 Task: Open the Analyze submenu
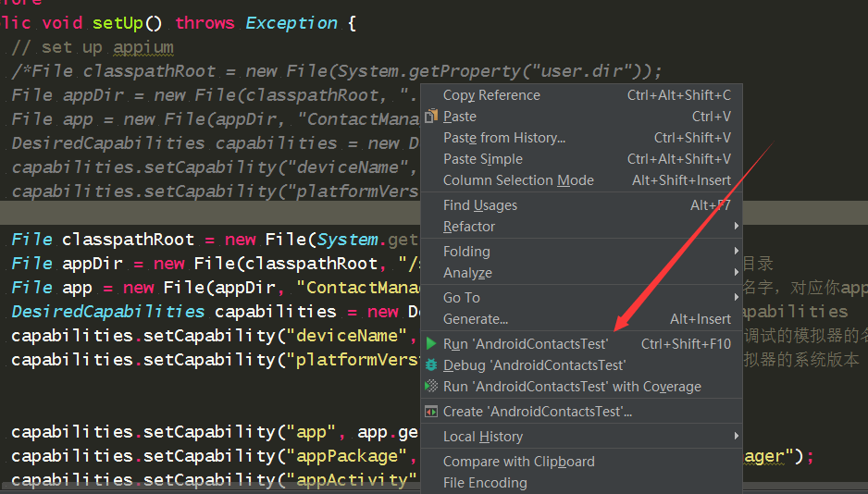pyautogui.click(x=581, y=273)
